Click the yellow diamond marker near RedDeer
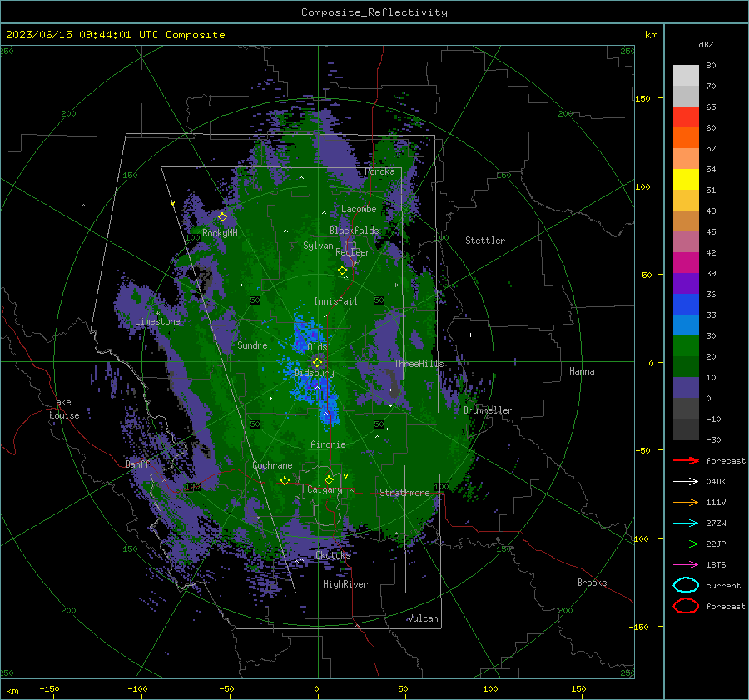Viewport: 749px width, 700px height. click(x=343, y=270)
